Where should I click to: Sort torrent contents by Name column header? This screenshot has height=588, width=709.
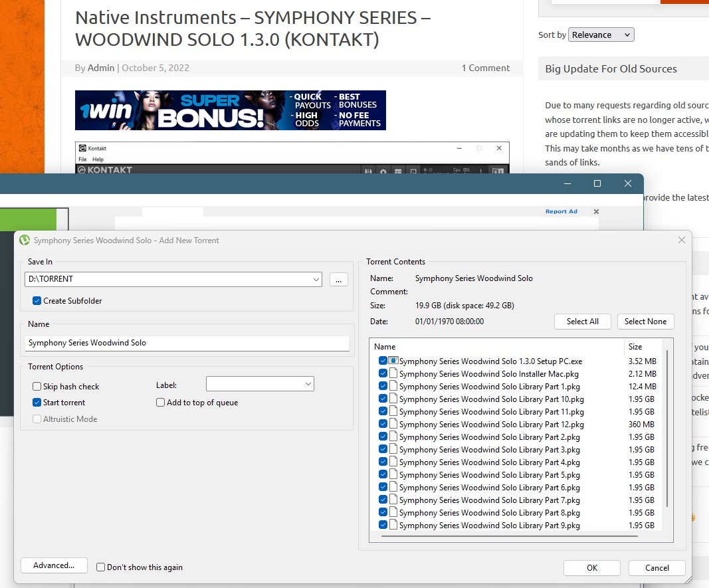click(x=496, y=347)
